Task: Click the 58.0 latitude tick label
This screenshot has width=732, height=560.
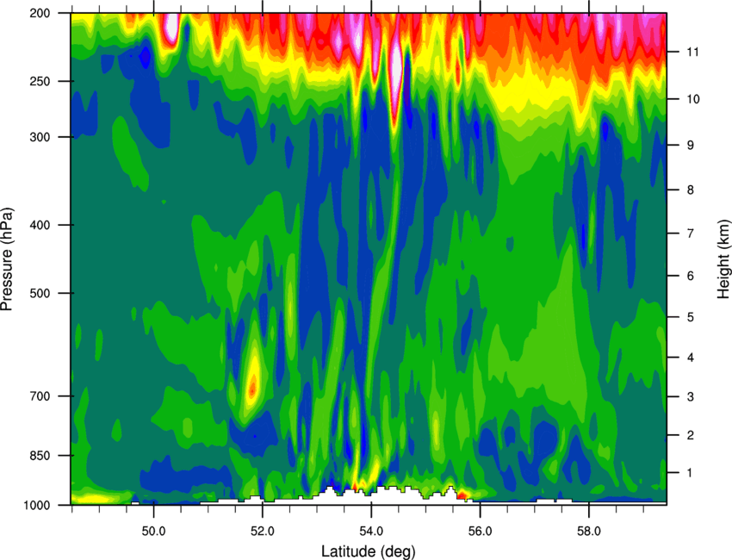Action: pos(589,531)
